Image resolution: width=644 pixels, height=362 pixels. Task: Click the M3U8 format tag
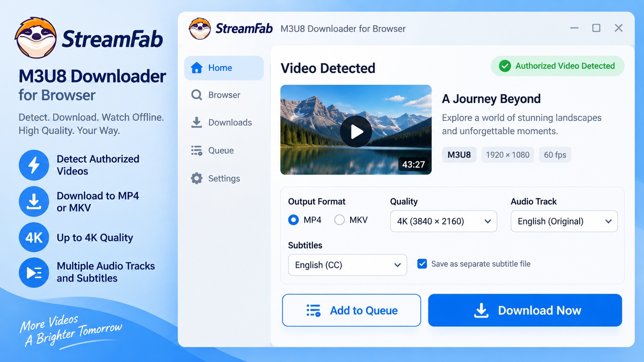point(459,155)
